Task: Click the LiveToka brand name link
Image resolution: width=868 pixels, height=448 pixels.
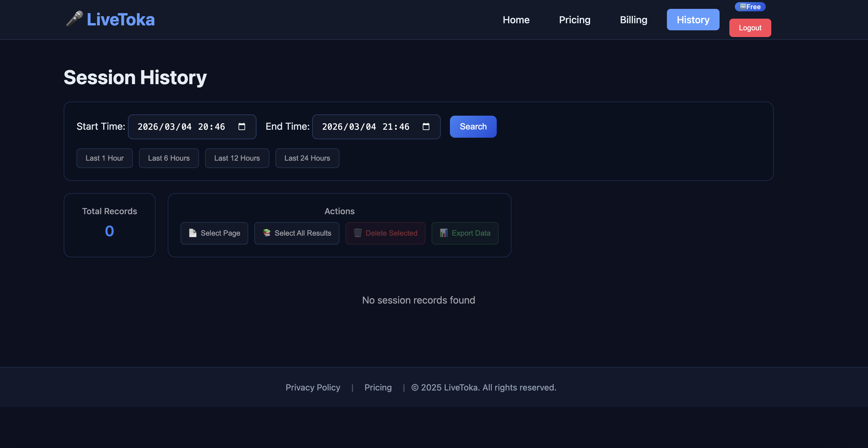Action: pos(121,20)
